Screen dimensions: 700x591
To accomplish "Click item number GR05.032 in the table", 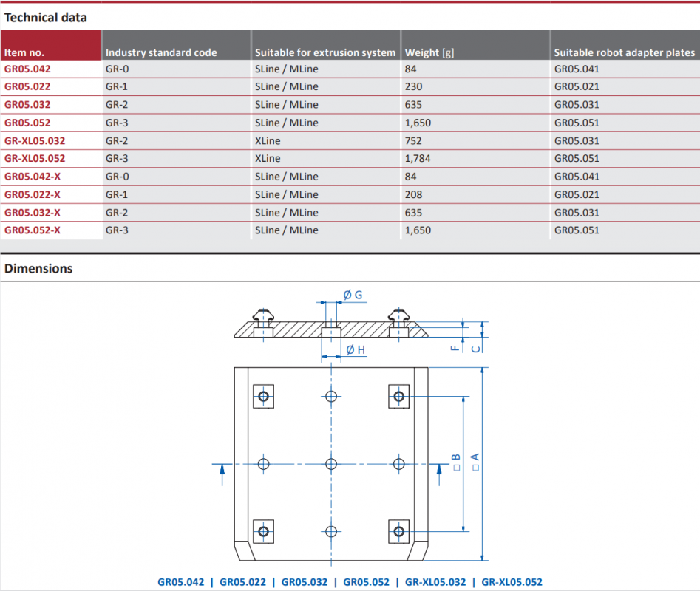I will click(27, 105).
